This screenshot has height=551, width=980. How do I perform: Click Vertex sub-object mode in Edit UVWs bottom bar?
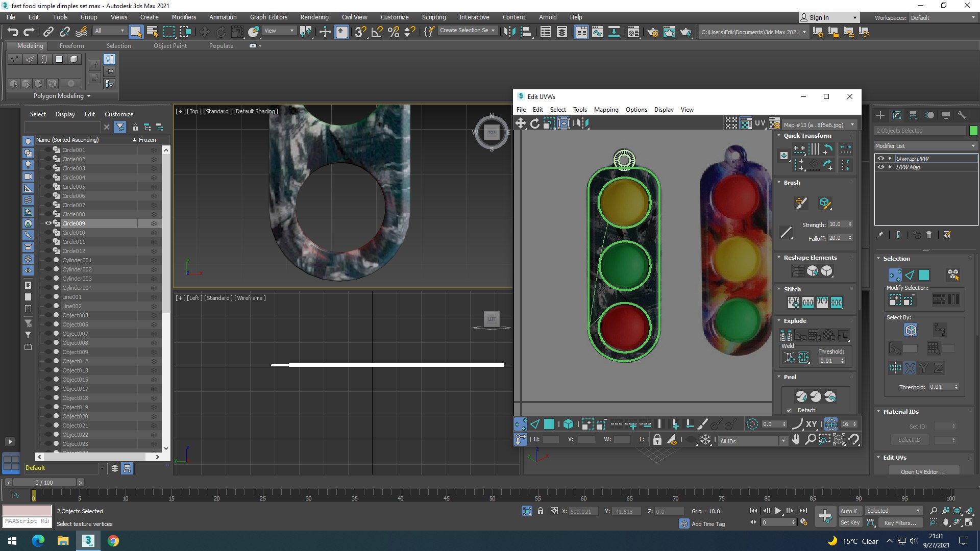pos(521,424)
